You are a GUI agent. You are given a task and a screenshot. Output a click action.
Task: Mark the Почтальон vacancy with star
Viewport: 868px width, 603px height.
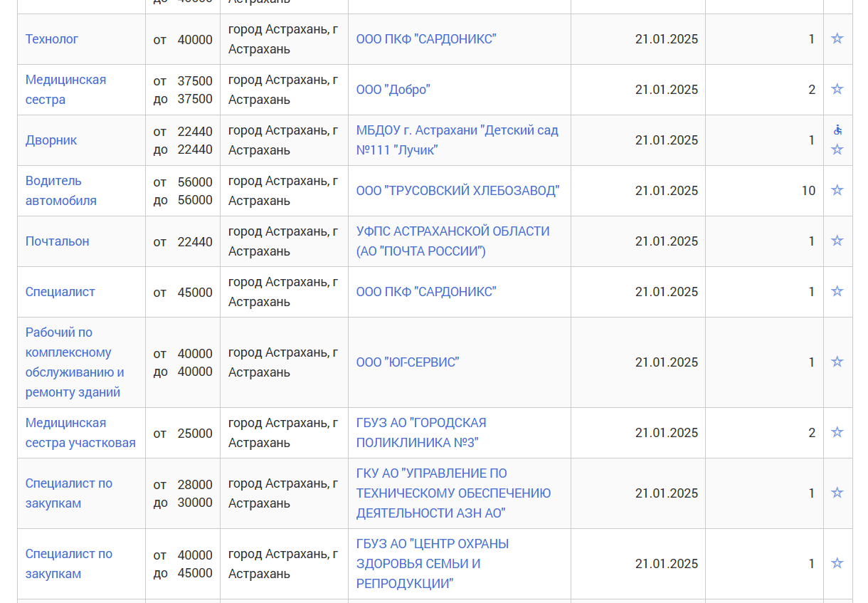click(x=837, y=241)
